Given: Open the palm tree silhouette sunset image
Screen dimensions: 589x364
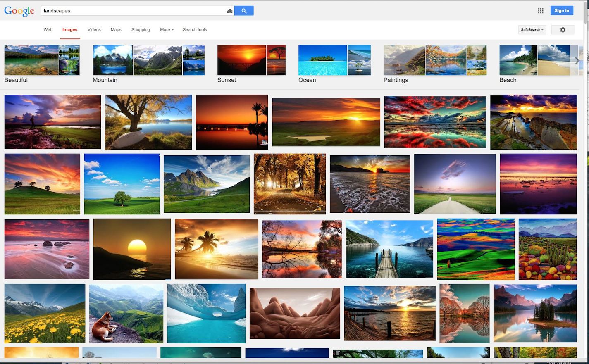Looking at the screenshot, I should point(232,122).
